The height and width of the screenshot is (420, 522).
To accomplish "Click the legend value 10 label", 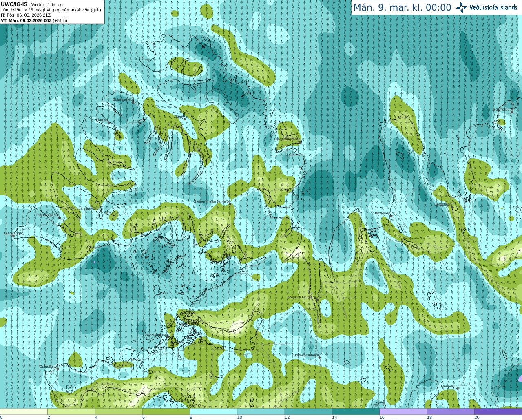I will (240, 417).
